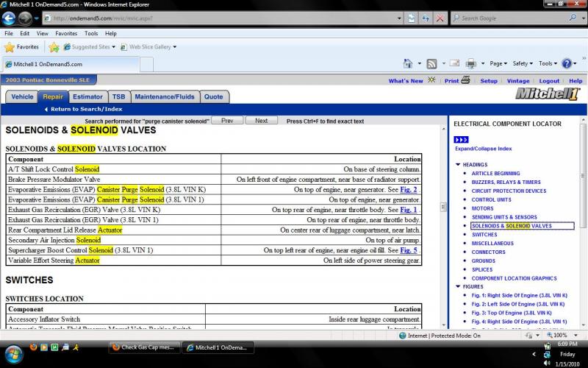Open the Favorites menu in menu bar
This screenshot has width=588, height=368.
click(65, 33)
